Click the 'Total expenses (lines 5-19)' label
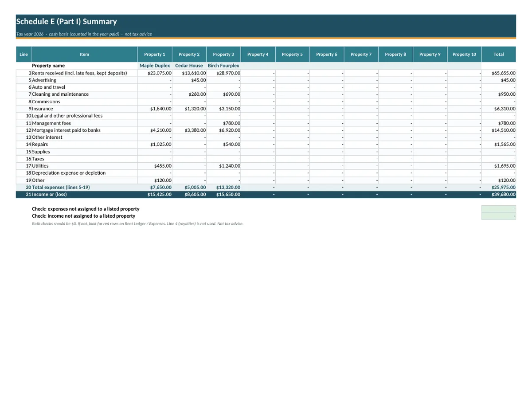 [x=61, y=188]
